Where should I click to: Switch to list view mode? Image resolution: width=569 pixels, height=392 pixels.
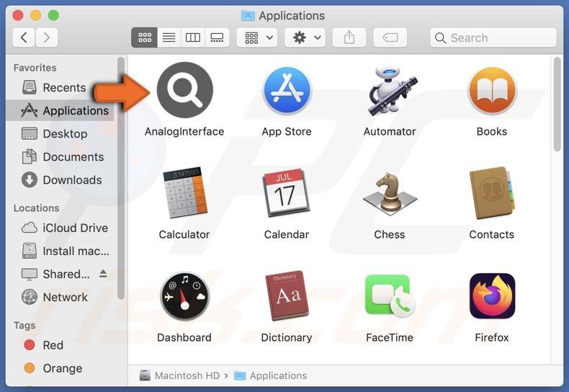(169, 37)
